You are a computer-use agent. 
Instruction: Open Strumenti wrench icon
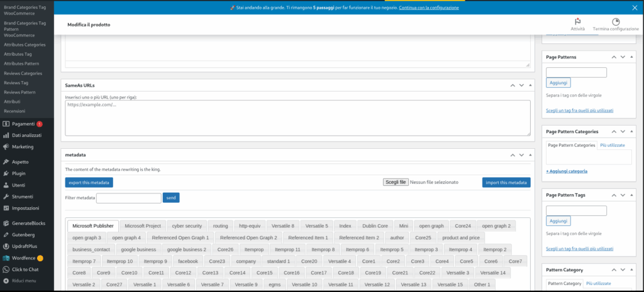click(x=6, y=197)
